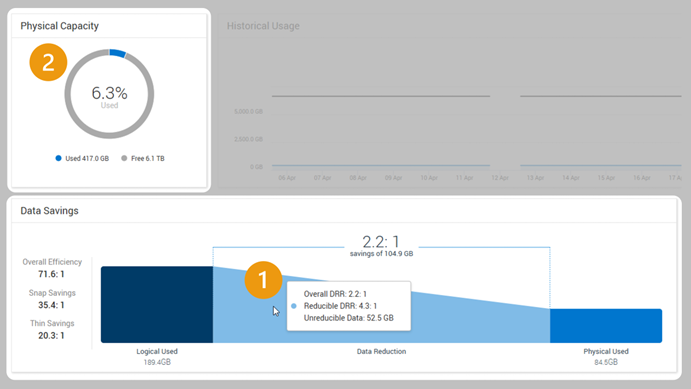Click the solid blue Physical Used bar

click(x=606, y=326)
